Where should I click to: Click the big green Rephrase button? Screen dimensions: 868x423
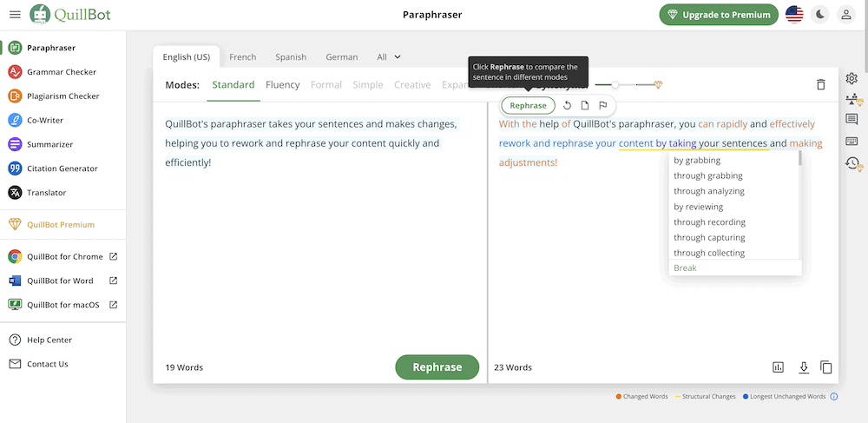pos(437,367)
